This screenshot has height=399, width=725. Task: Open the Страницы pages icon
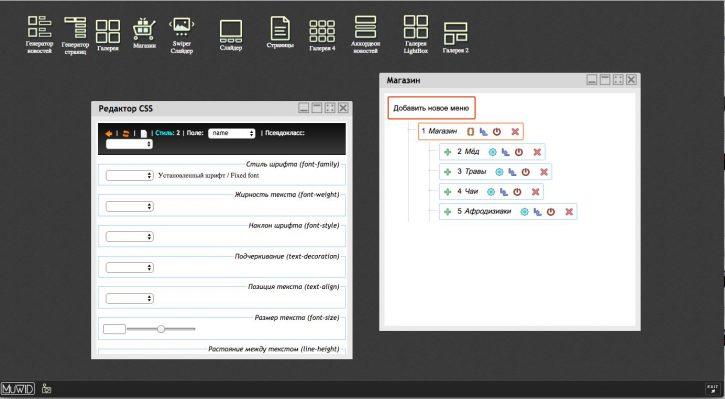coord(280,32)
